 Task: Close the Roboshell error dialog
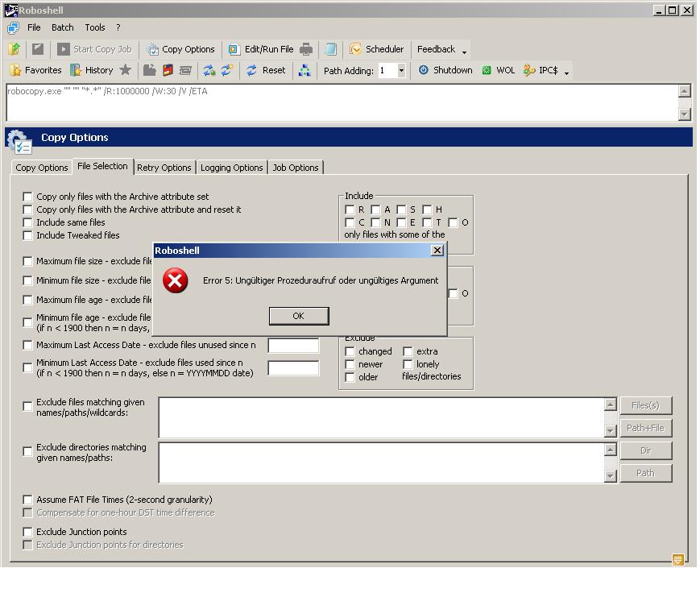pos(437,251)
